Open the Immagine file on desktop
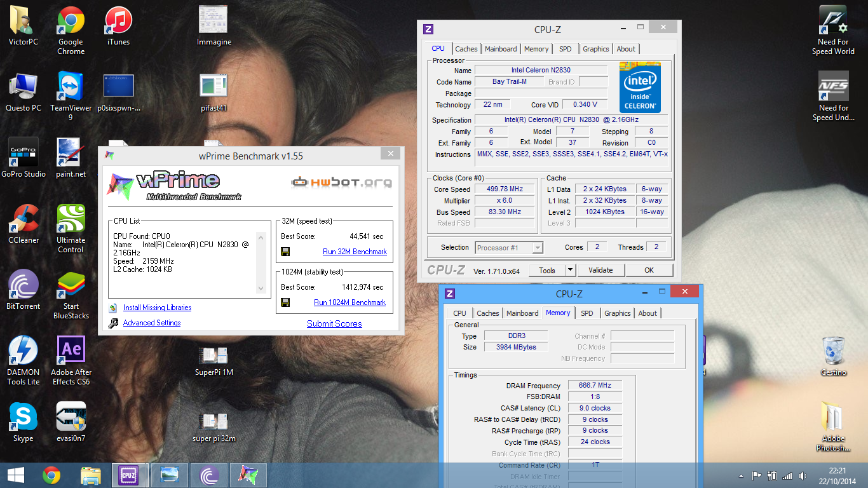The width and height of the screenshot is (868, 488). point(214,25)
